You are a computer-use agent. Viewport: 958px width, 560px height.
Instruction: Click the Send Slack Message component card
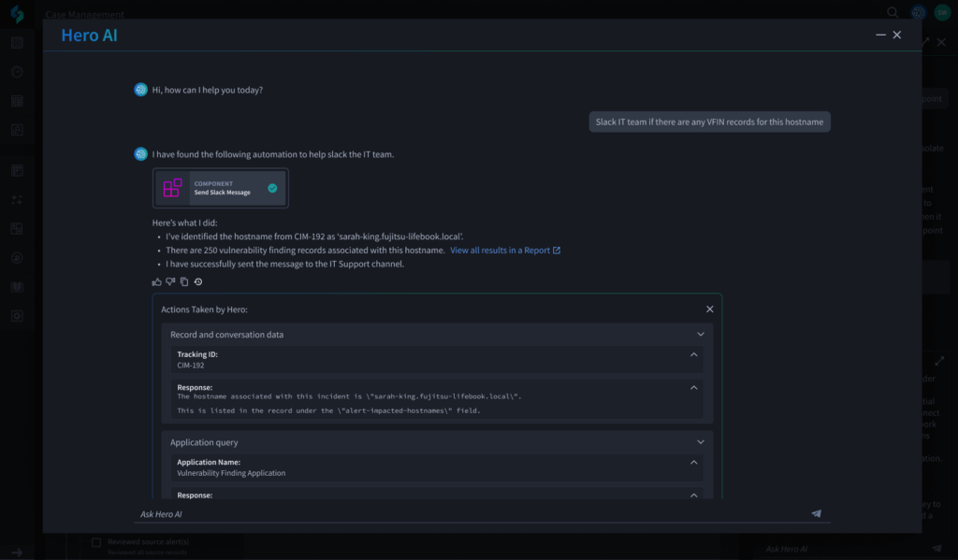click(x=221, y=188)
